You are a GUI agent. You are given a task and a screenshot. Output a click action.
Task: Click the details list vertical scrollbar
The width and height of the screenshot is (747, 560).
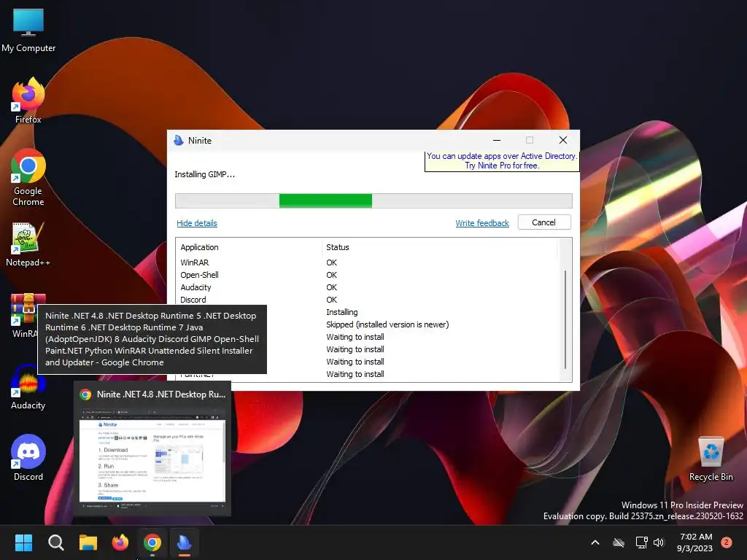[x=565, y=319]
